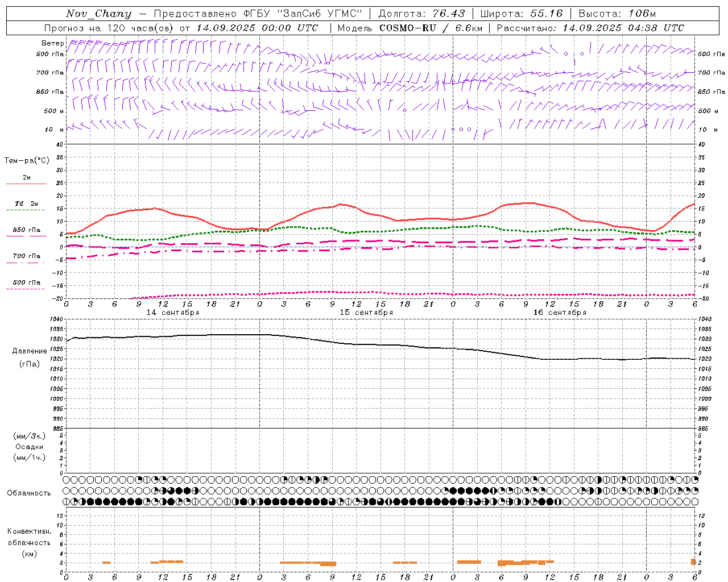
Task: Click the station name Nov_Chany in title
Action: click(x=98, y=14)
